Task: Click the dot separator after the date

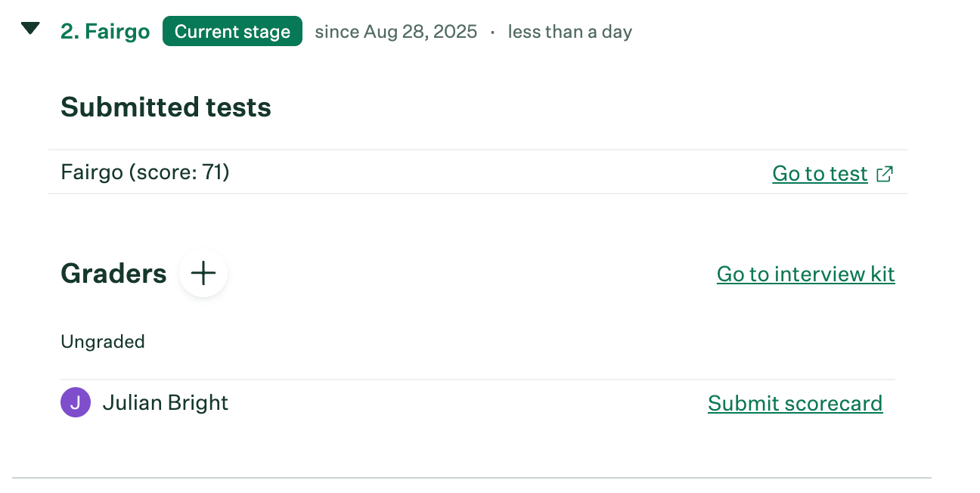Action: point(492,32)
